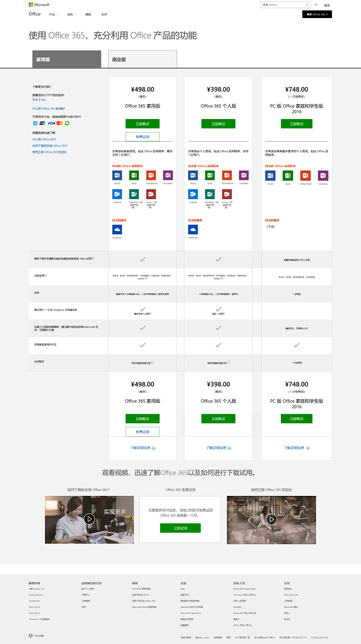This screenshot has height=644, width=361.
Task: Click the OneDrive icon under Office 365 家用版
Action: click(117, 230)
